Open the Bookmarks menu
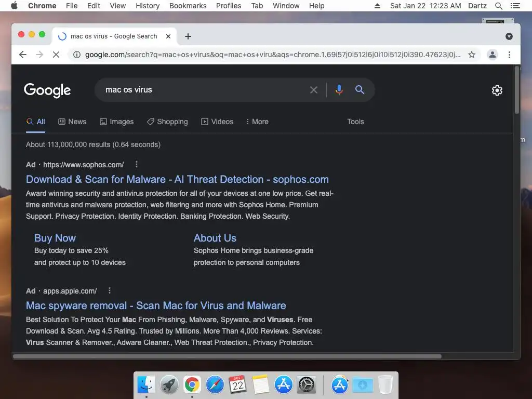 coord(188,6)
